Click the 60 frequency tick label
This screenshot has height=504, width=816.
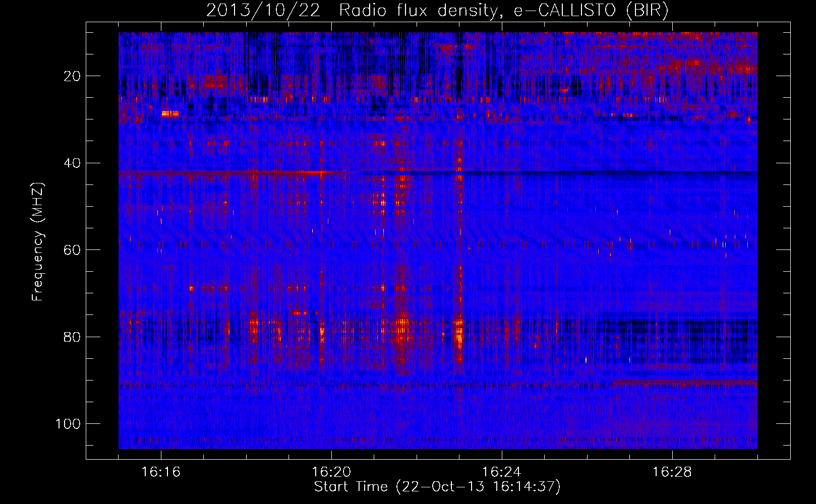(73, 250)
